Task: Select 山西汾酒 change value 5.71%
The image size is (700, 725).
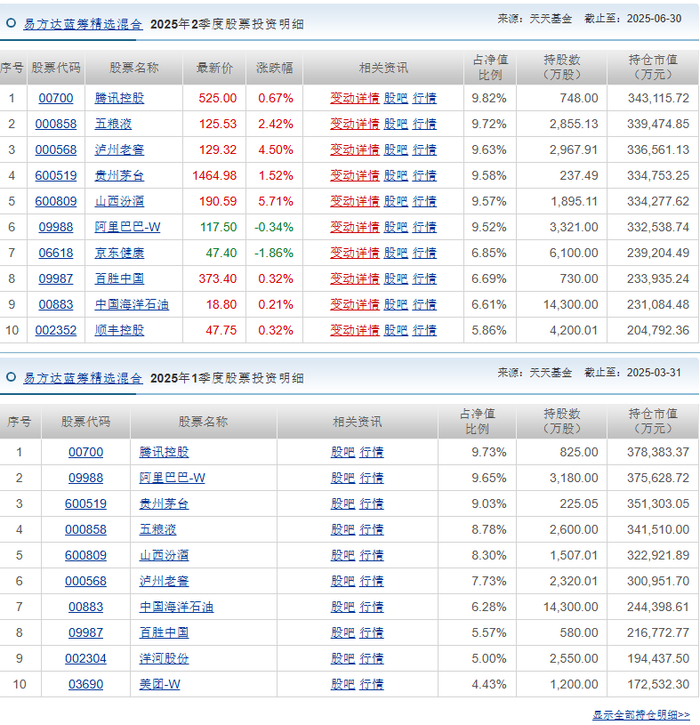Action: coord(276,202)
